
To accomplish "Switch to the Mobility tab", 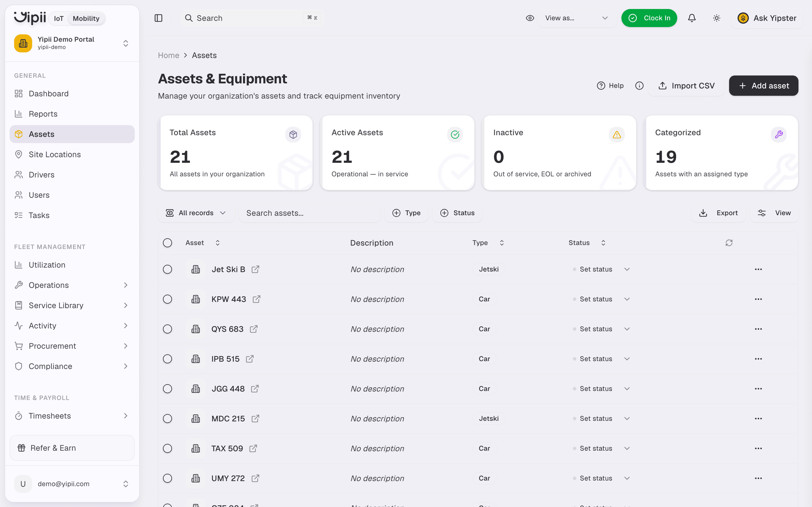I will pyautogui.click(x=86, y=18).
